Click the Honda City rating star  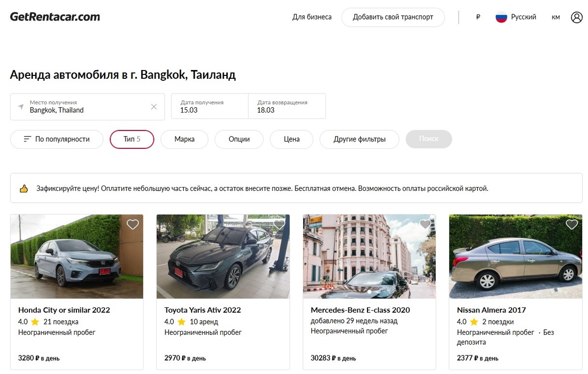click(x=35, y=322)
